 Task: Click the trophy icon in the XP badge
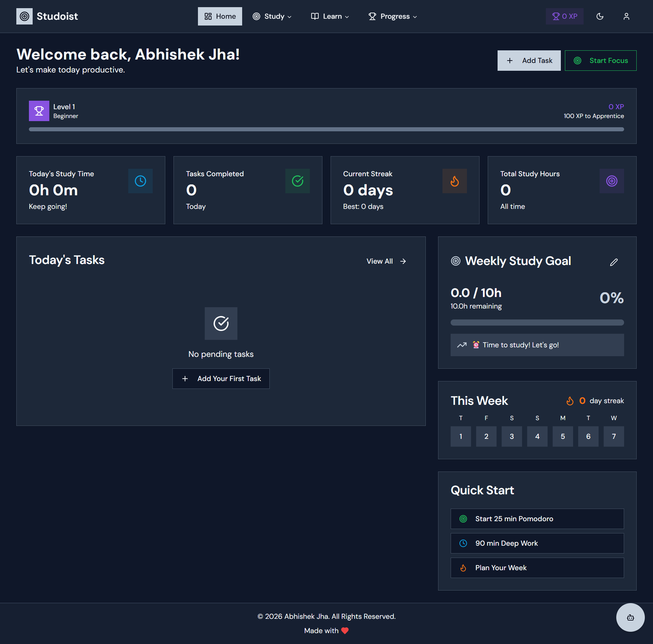pyautogui.click(x=556, y=16)
